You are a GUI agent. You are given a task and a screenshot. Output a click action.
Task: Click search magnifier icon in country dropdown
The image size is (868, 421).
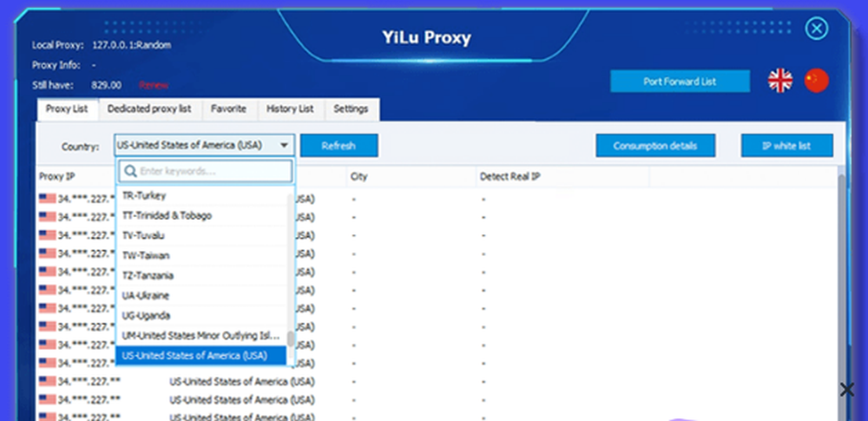click(130, 171)
